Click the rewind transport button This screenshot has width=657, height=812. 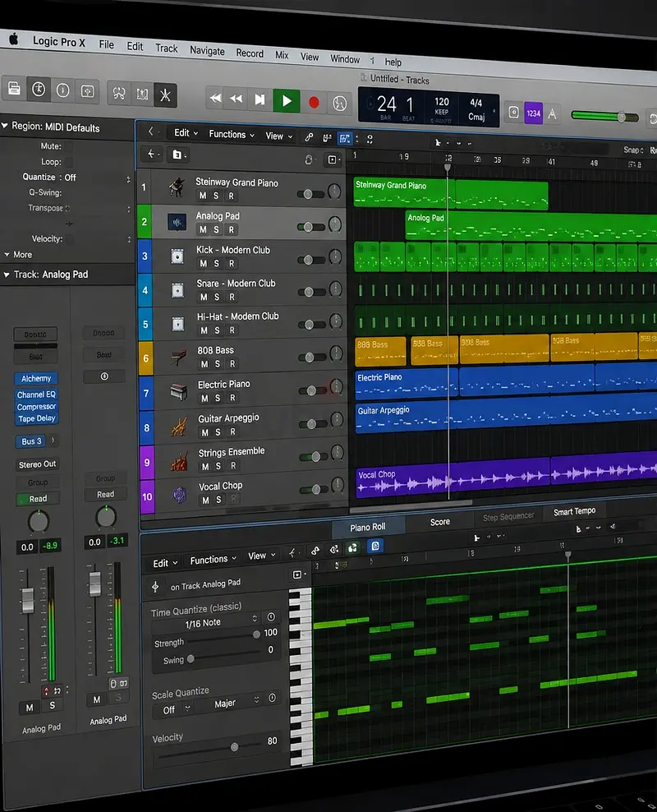pos(237,99)
